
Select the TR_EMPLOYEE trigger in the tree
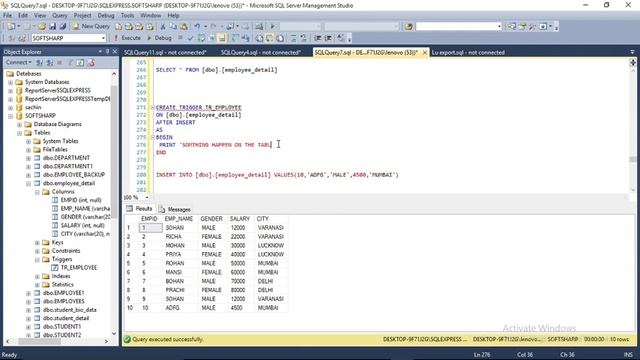79,268
